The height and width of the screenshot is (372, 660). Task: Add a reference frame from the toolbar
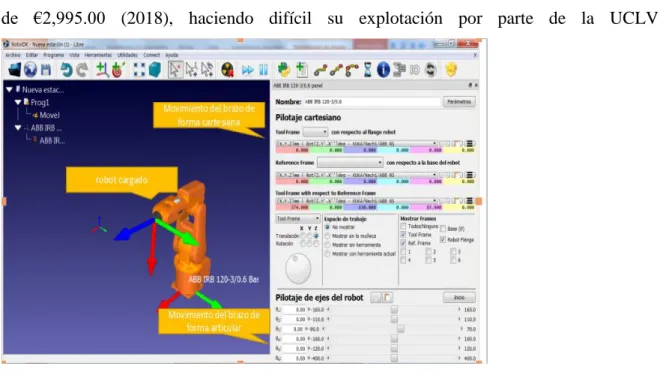pos(102,69)
